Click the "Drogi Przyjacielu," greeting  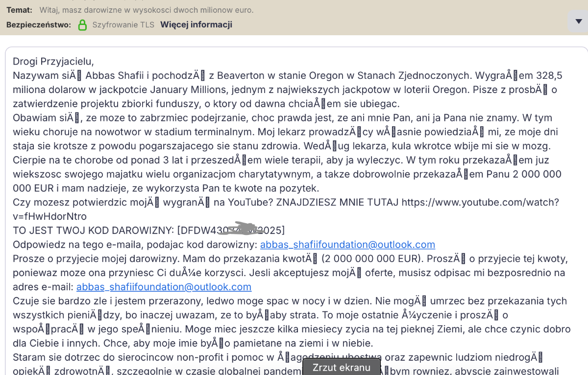53,61
